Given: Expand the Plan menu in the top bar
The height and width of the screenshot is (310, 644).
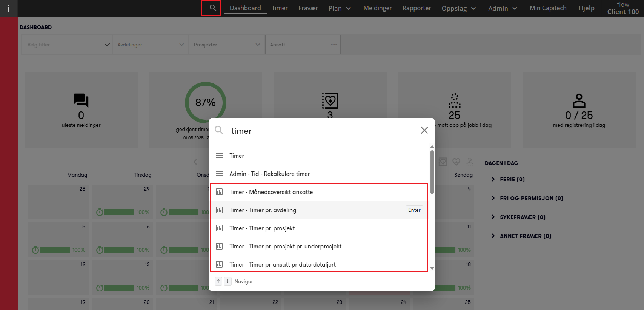Looking at the screenshot, I should [x=340, y=8].
